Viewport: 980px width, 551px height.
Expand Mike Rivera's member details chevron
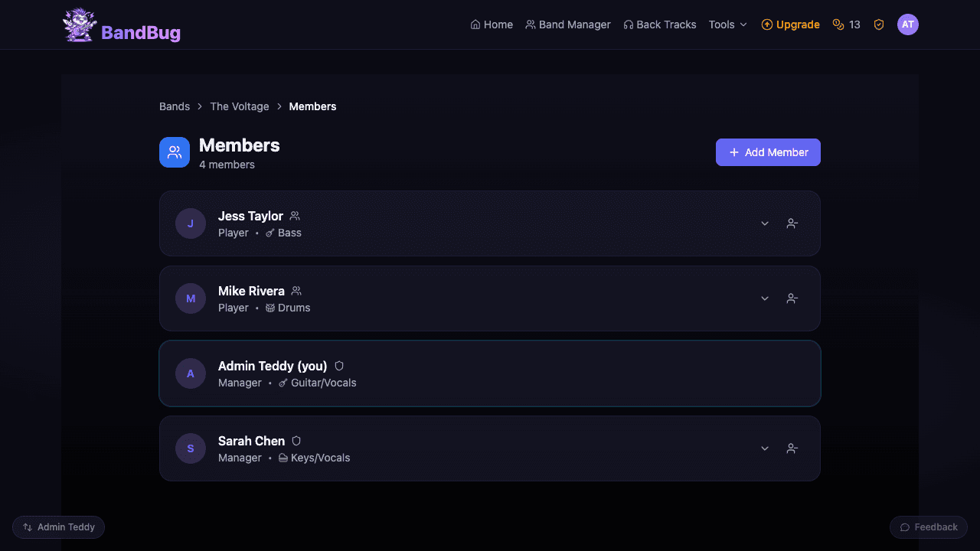(x=764, y=298)
